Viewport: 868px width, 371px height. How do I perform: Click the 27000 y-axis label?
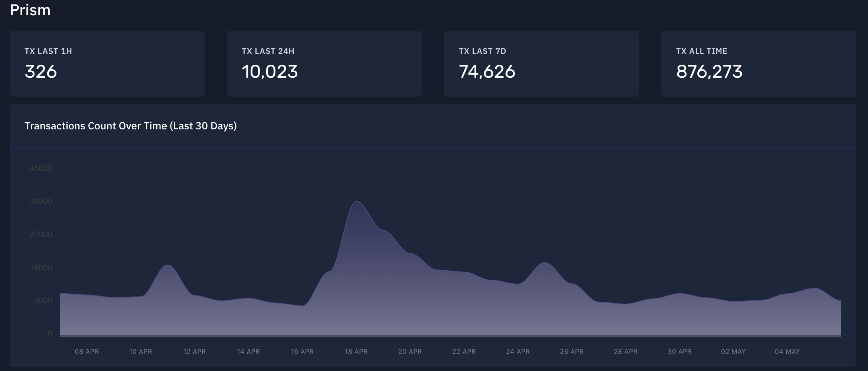(41, 235)
